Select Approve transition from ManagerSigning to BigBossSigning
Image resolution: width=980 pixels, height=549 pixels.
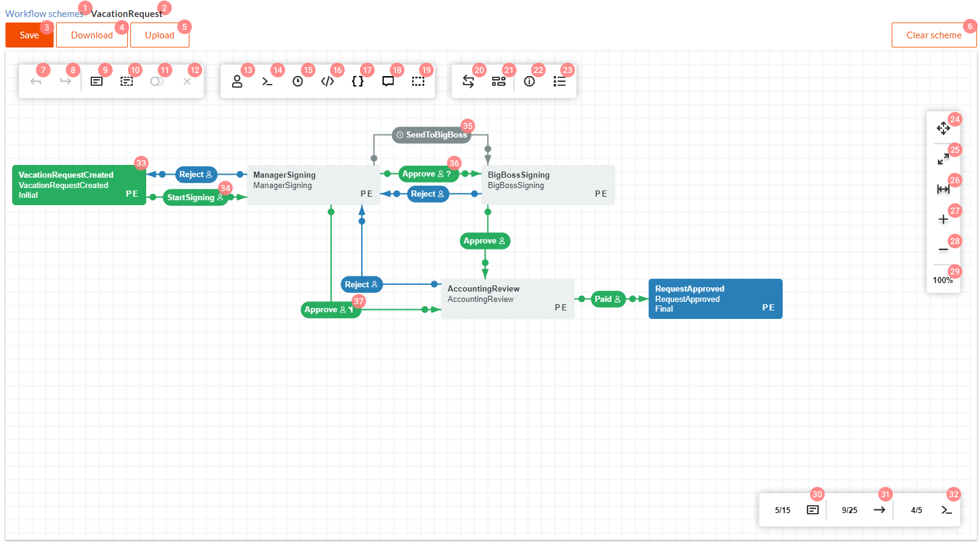(x=428, y=174)
